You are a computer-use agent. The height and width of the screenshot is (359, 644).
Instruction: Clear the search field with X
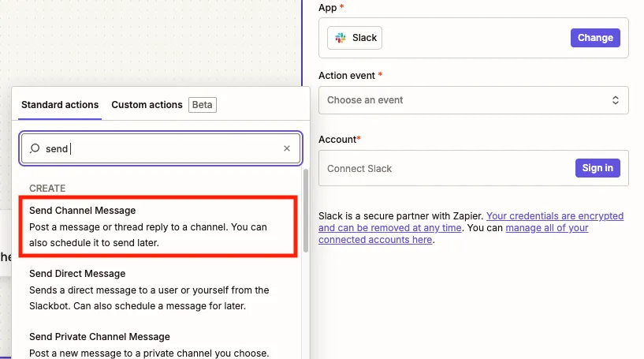[x=287, y=148]
